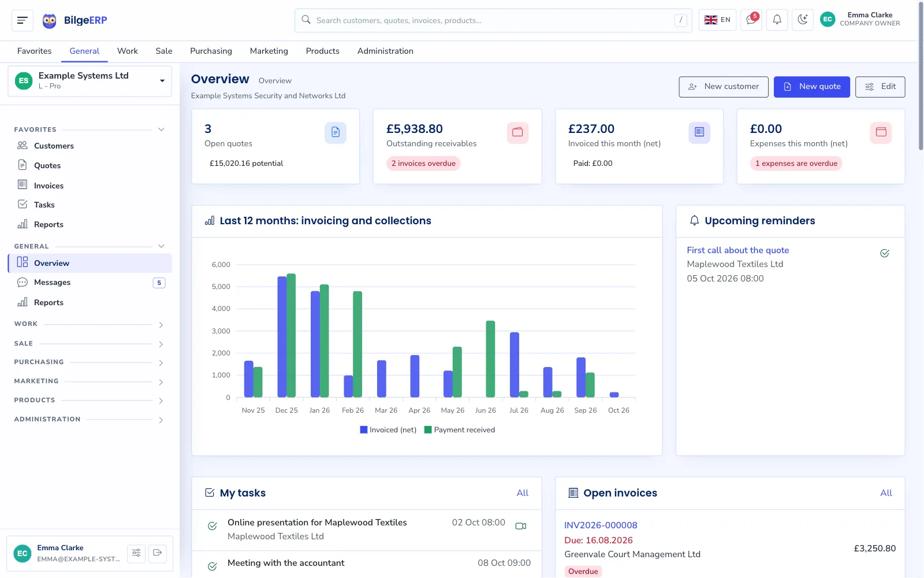Image resolution: width=924 pixels, height=578 pixels.
Task: Click the BilgeERP owl logo
Action: [x=50, y=21]
